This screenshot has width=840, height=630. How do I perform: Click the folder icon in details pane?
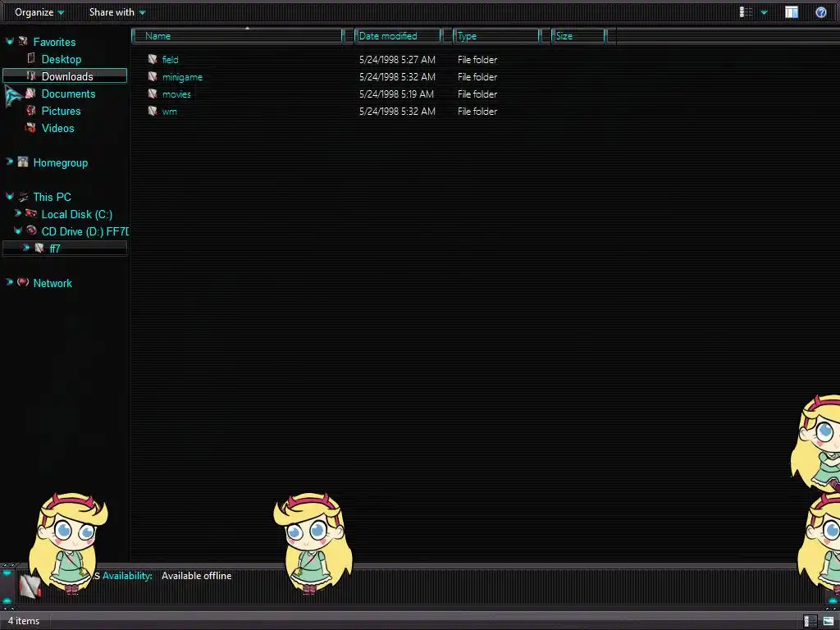click(30, 585)
